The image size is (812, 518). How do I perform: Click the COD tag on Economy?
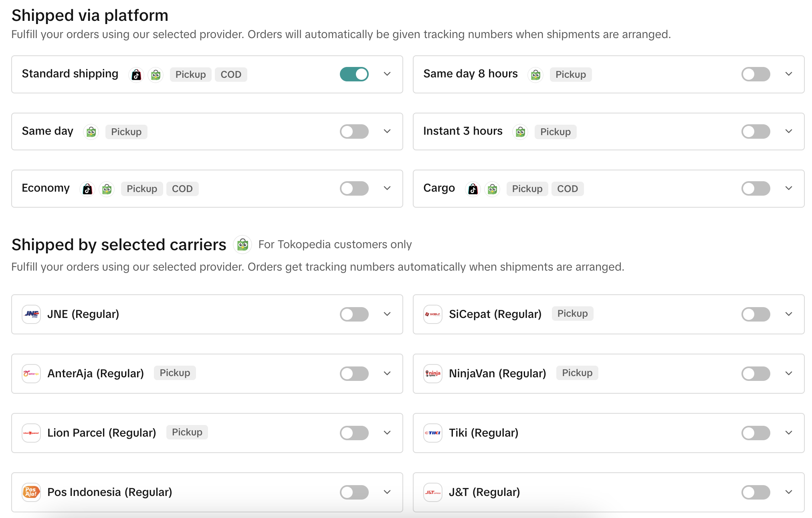182,189
